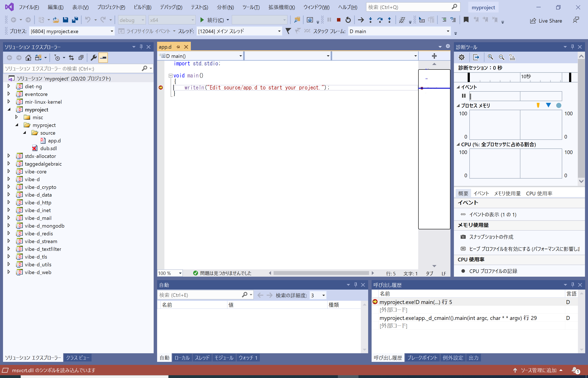Open the ファイル(F) menu
Screen dimensions: 588x378
click(x=29, y=7)
